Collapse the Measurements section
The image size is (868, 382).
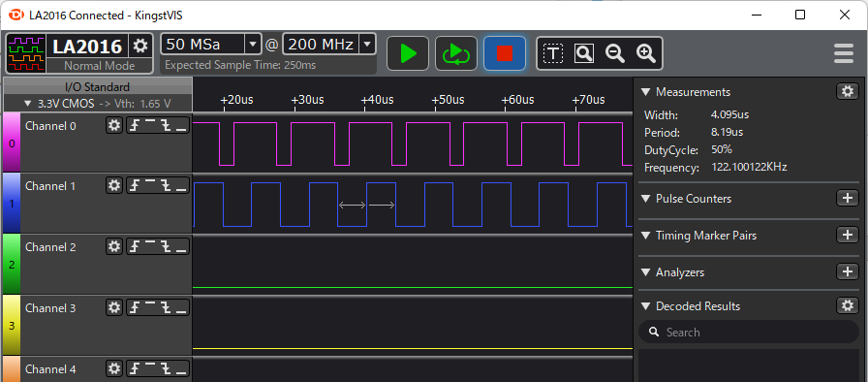point(645,92)
